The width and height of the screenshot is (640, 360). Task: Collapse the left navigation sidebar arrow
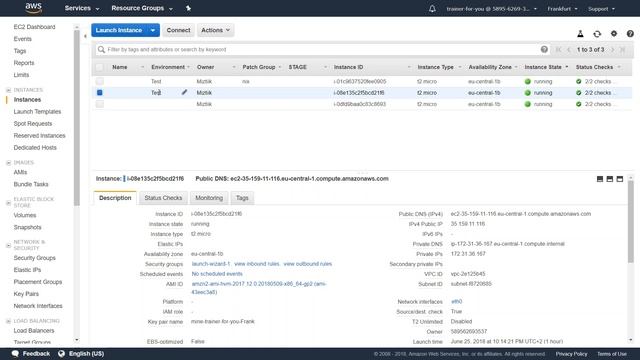point(85,36)
